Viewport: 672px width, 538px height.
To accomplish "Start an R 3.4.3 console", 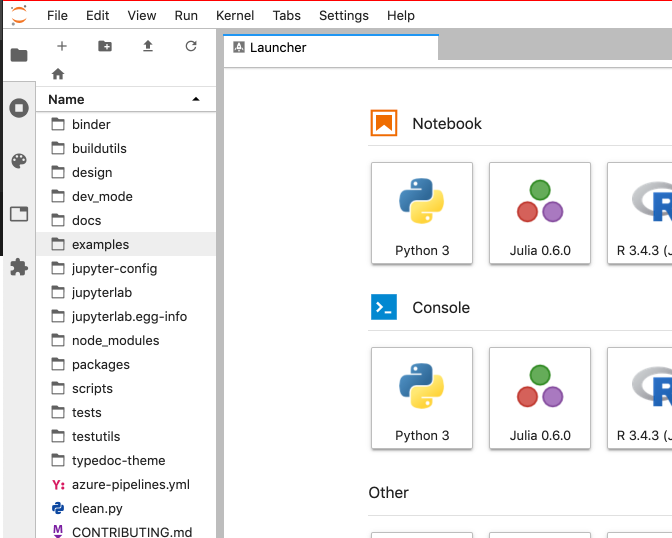I will pyautogui.click(x=640, y=398).
